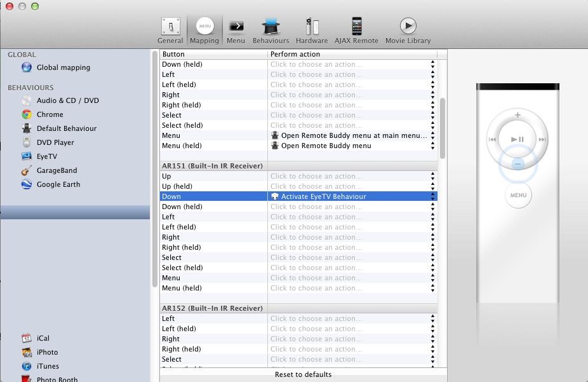The width and height of the screenshot is (588, 382).
Task: Click Reset to defaults
Action: tap(303, 374)
